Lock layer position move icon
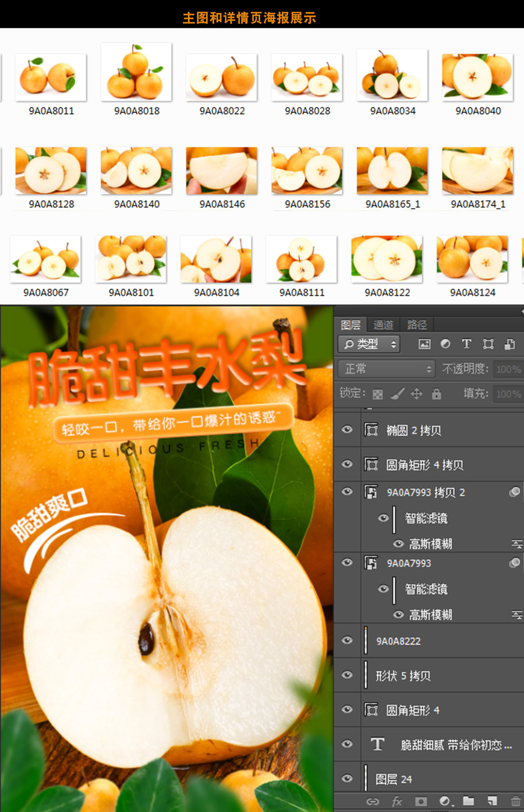Viewport: 524px width, 812px height. point(416,394)
